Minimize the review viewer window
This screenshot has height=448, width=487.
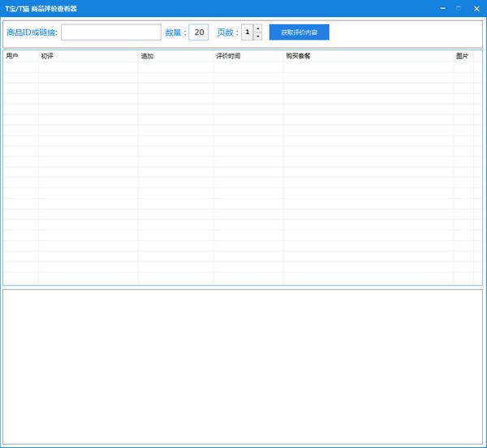(x=442, y=7)
